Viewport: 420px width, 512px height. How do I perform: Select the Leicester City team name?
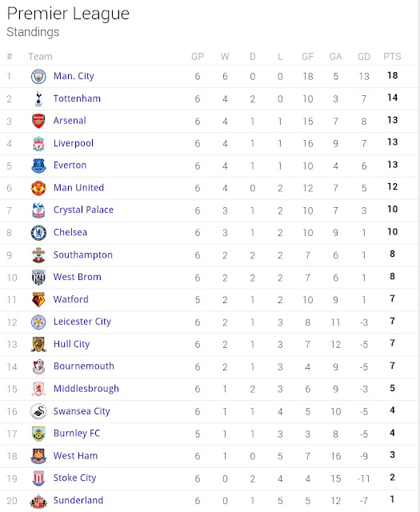[82, 322]
